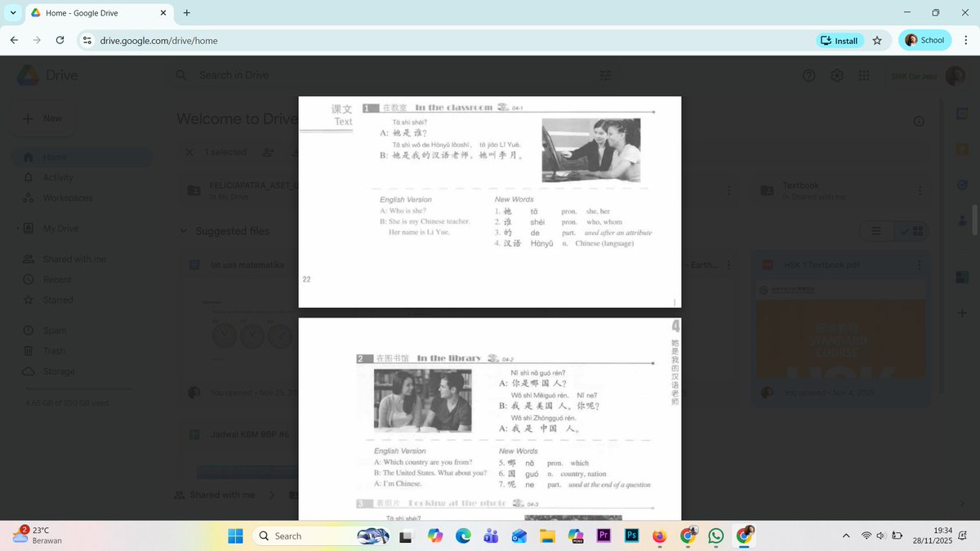Image resolution: width=980 pixels, height=551 pixels.
Task: Open Google Tasks in the side panel
Action: (963, 184)
